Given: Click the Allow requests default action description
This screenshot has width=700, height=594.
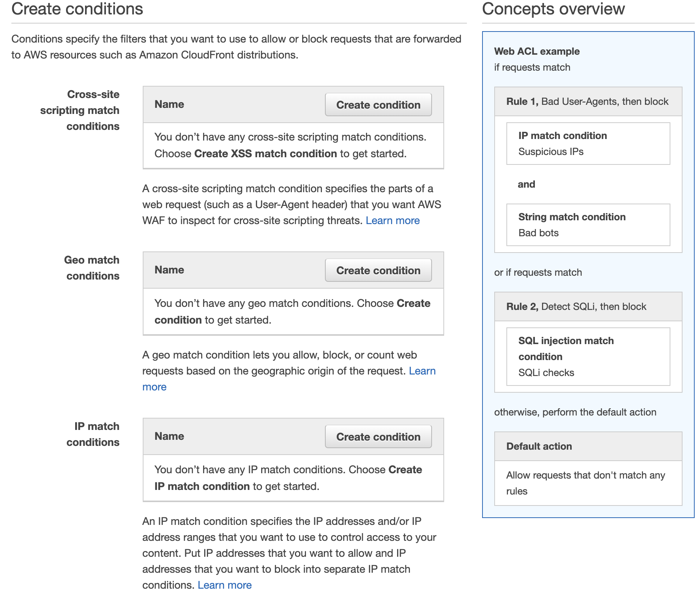Looking at the screenshot, I should point(588,483).
